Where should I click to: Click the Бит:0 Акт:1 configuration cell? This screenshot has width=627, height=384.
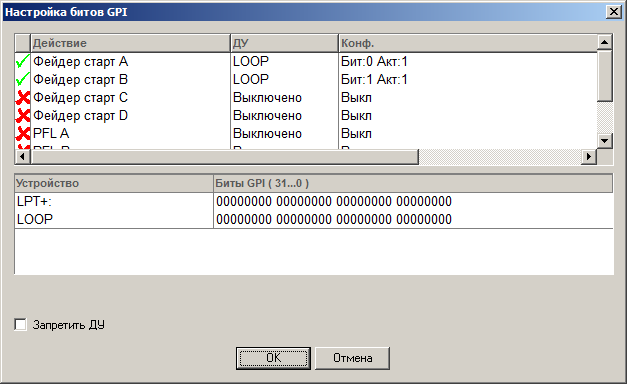click(x=374, y=62)
